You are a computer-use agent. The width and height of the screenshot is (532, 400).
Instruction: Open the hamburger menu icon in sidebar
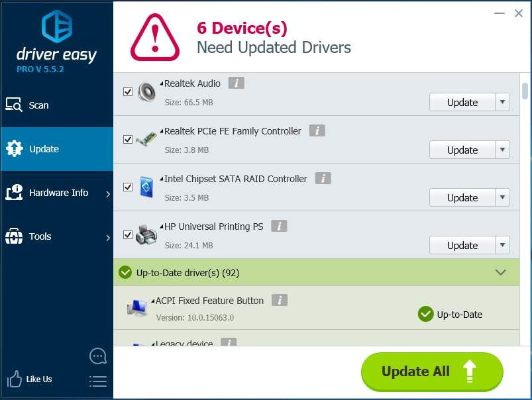point(98,381)
